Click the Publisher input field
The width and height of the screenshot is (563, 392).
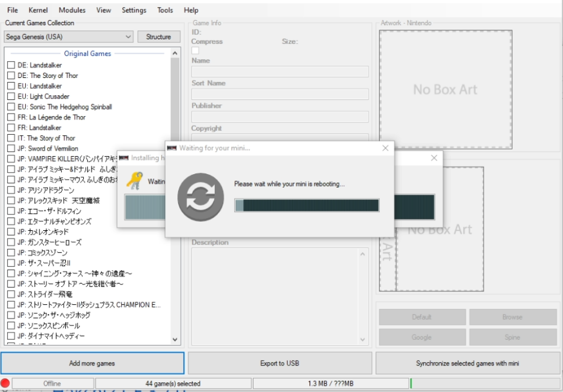click(280, 117)
